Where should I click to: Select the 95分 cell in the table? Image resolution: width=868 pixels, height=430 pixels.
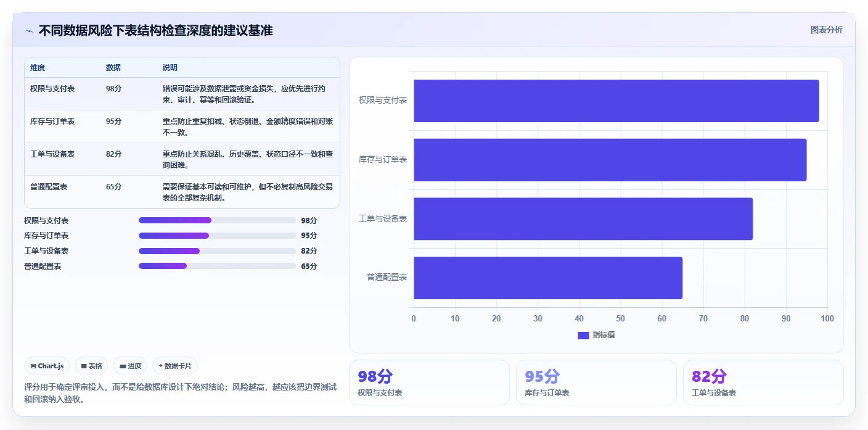pos(114,122)
